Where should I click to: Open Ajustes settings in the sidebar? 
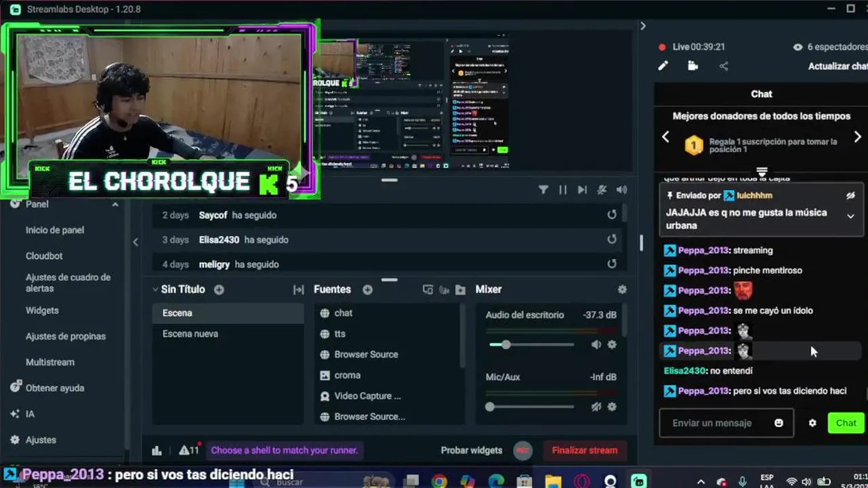[41, 440]
